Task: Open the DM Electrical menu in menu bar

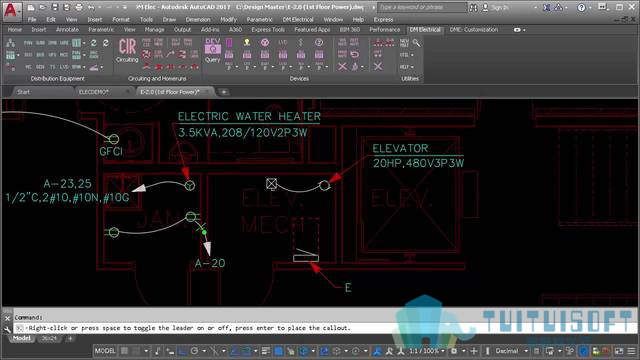Action: [x=298, y=20]
